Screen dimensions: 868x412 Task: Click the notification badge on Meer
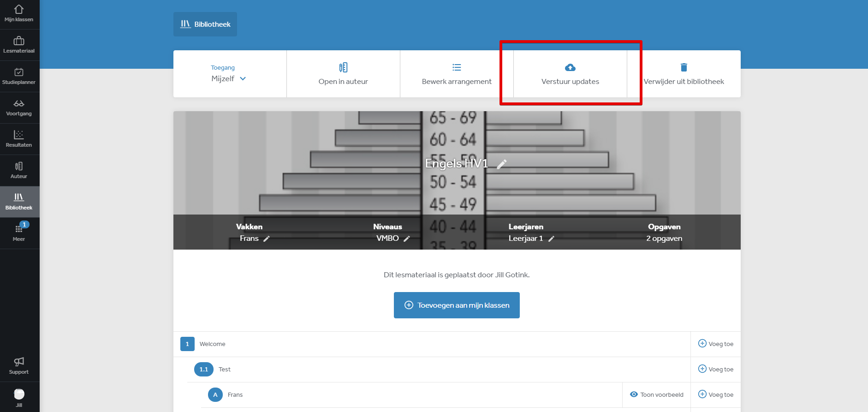(24, 225)
